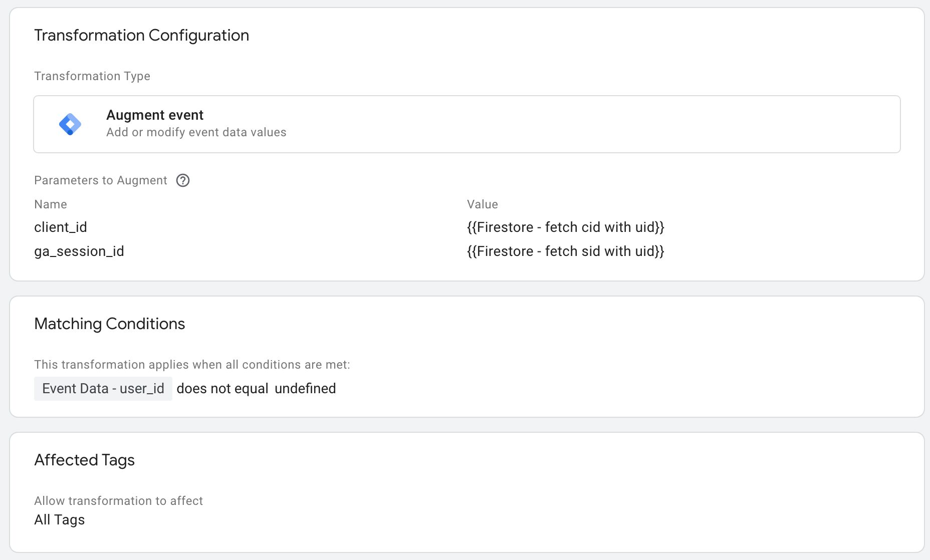This screenshot has width=930, height=560.
Task: Click the Matching Conditions section heading
Action: (110, 324)
